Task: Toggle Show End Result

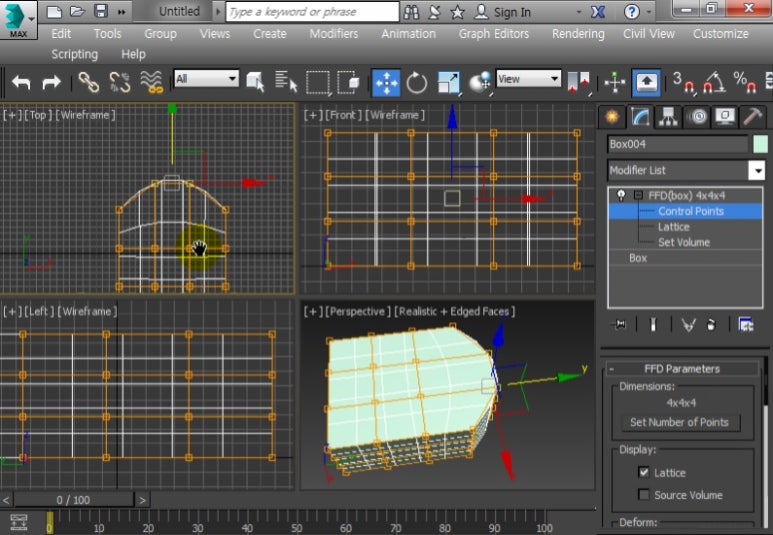Action: point(653,324)
